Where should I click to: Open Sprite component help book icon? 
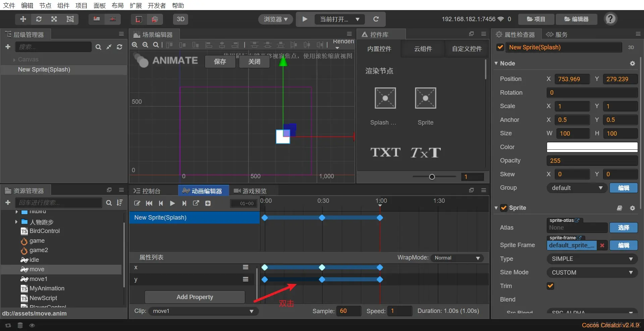coord(620,208)
